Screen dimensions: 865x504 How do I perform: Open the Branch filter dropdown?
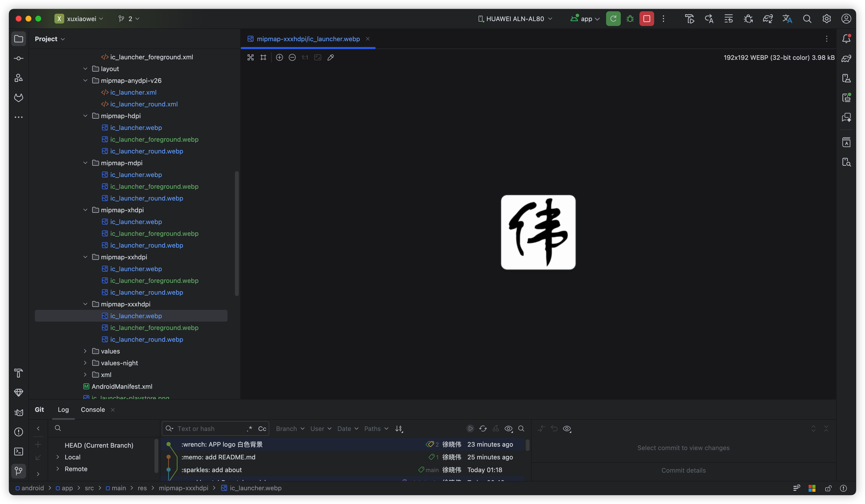coord(290,428)
